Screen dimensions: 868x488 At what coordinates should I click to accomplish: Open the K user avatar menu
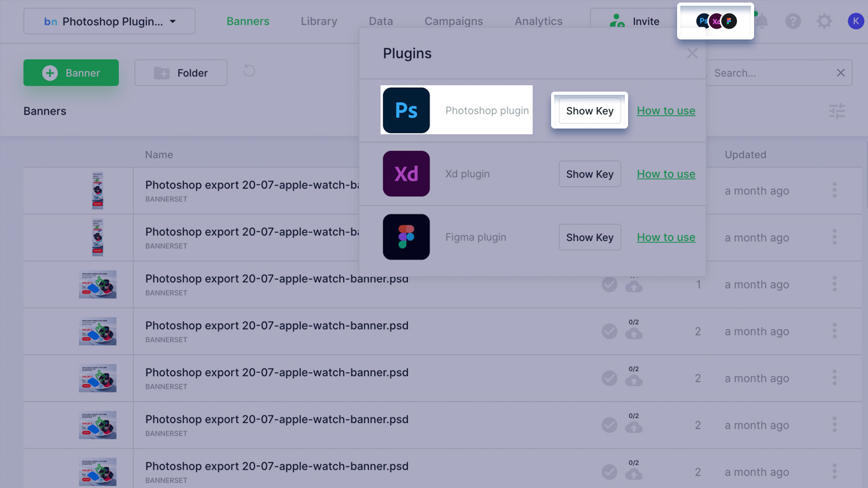pos(855,21)
